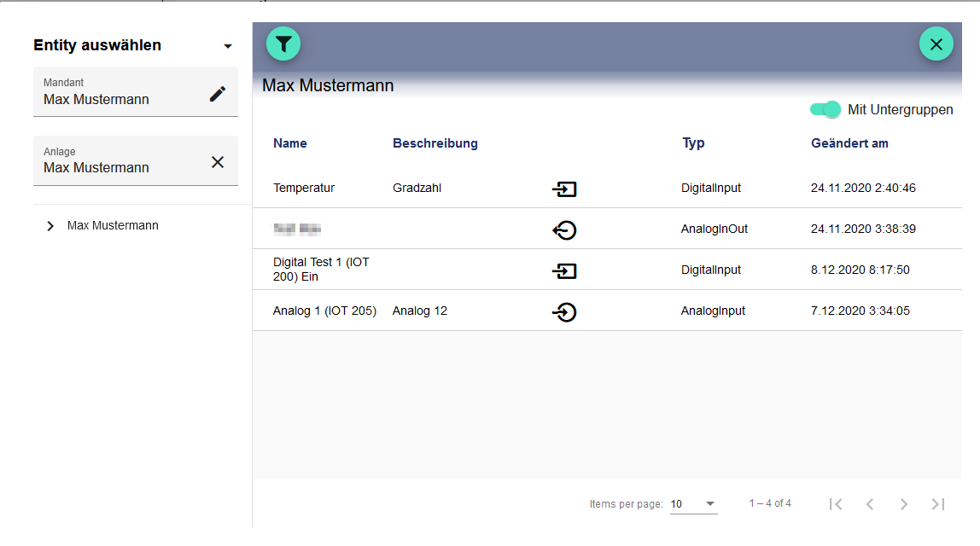Viewport: 980px width, 546px height.
Task: Jump to the last results page
Action: pos(937,503)
